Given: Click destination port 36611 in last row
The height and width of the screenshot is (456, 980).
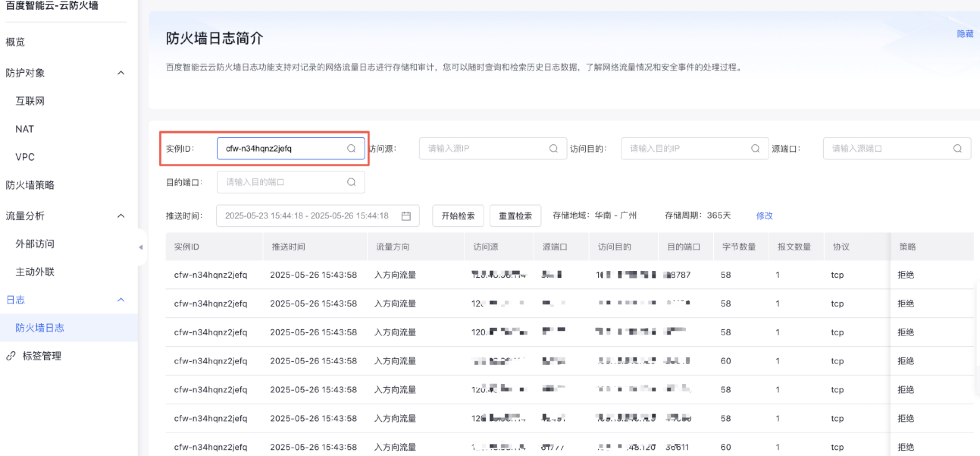Looking at the screenshot, I should coord(677,447).
